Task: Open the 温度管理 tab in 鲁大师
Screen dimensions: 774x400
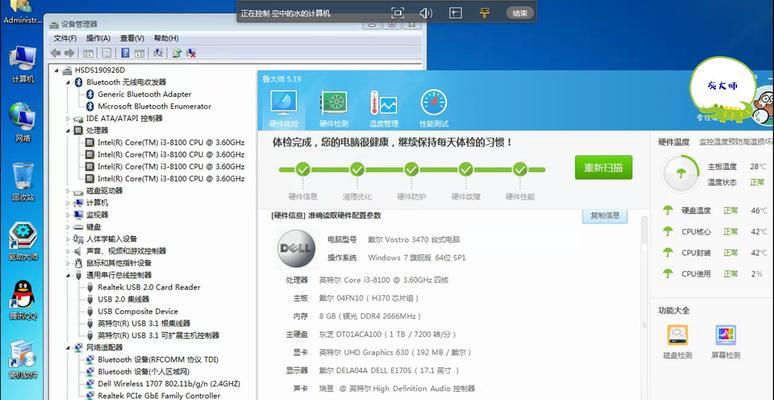Action: (384, 109)
